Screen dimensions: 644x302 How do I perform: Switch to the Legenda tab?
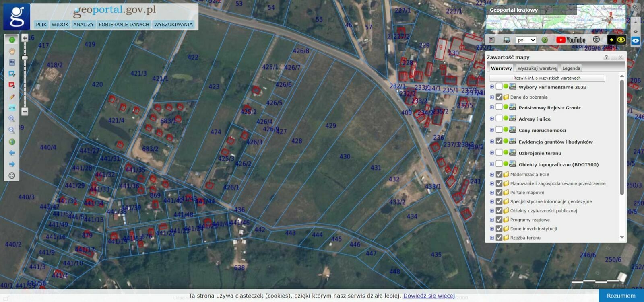pyautogui.click(x=571, y=68)
